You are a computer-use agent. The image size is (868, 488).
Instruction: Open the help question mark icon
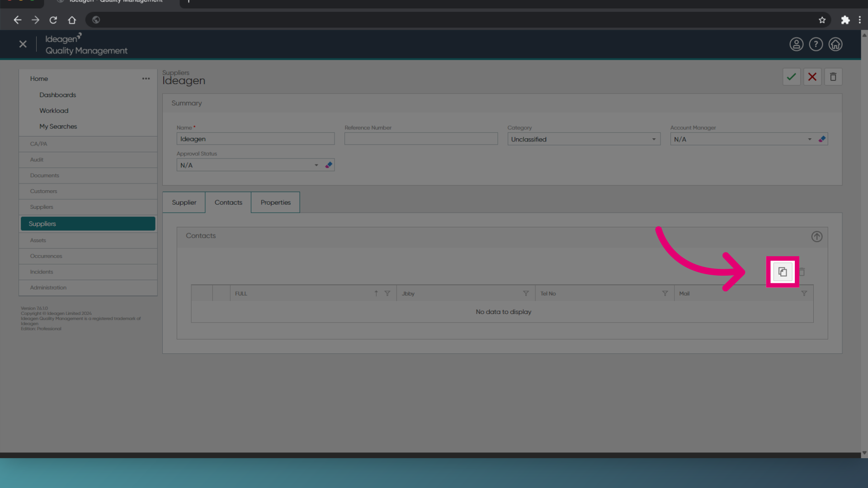pyautogui.click(x=816, y=44)
